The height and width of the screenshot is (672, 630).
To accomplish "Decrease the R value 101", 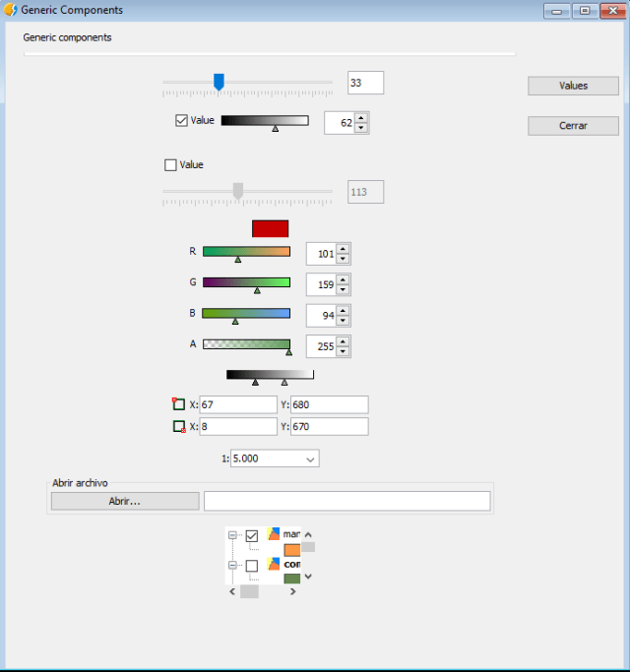I will [343, 259].
